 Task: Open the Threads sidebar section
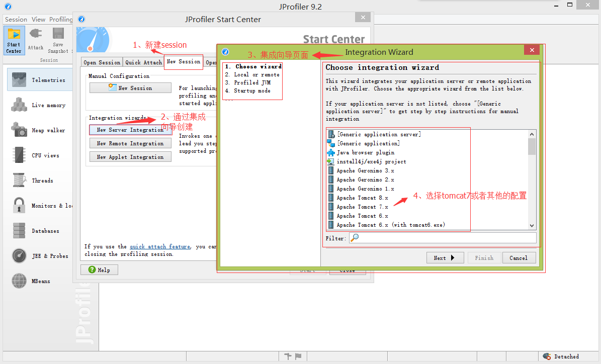point(40,180)
